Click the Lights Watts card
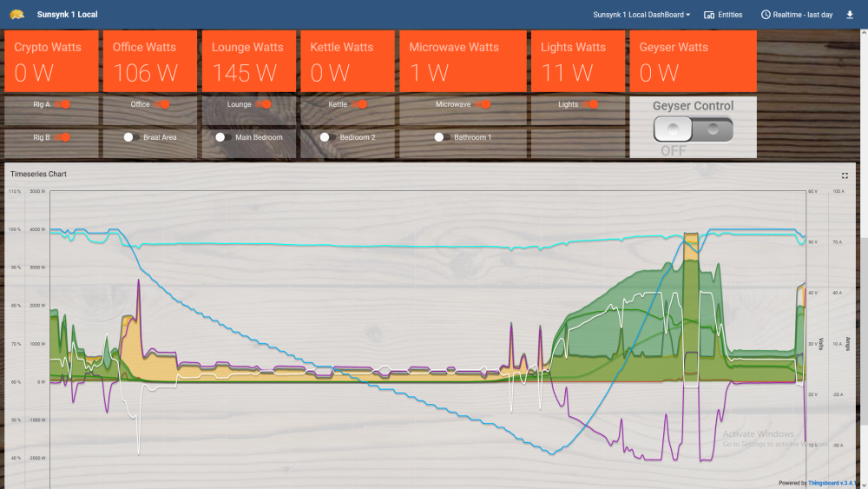The width and height of the screenshot is (868, 489). tap(578, 61)
